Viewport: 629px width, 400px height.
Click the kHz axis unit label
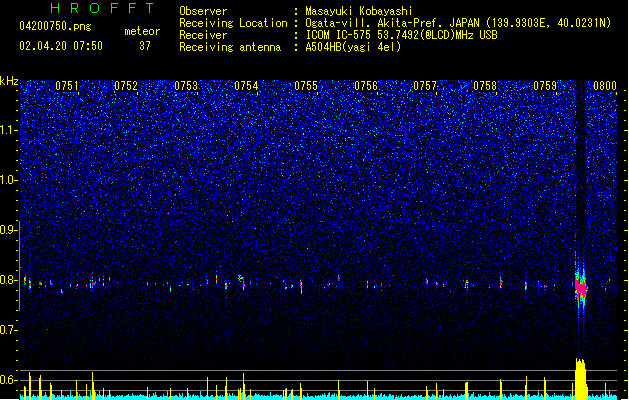(9, 81)
